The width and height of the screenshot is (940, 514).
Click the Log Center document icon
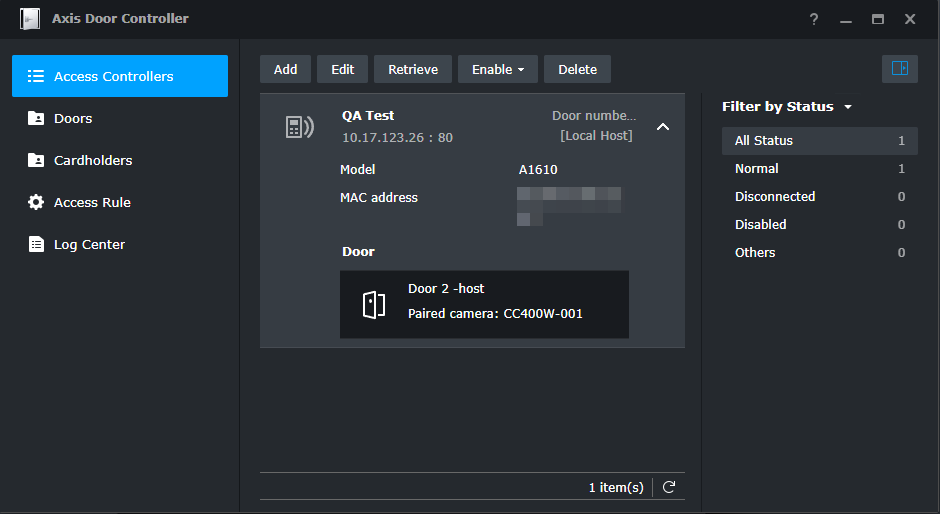pos(36,244)
